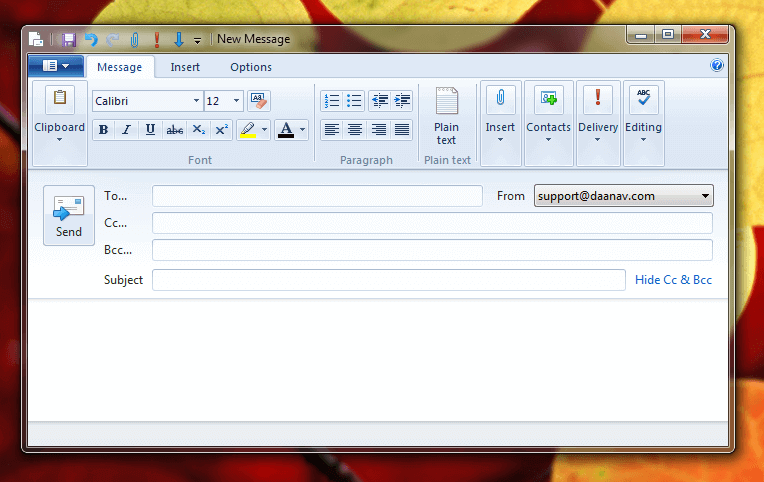
Task: Minimize the New Message window
Action: 641,35
